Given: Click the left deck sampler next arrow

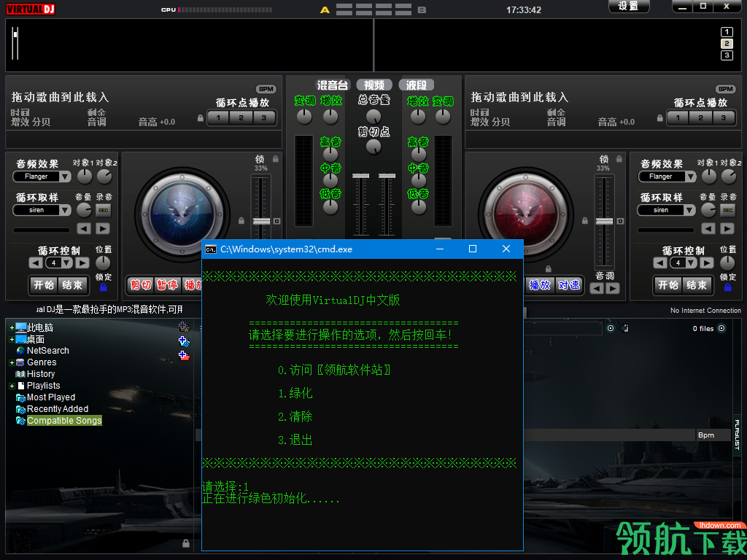Looking at the screenshot, I should tap(102, 228).
